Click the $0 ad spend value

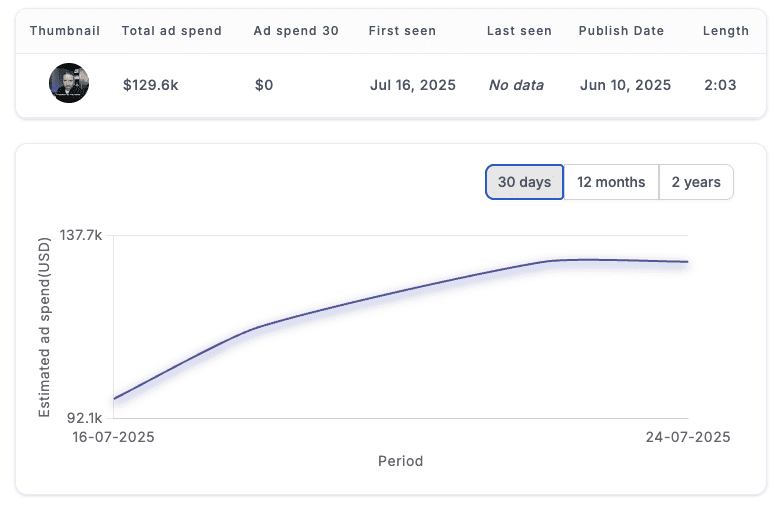coord(264,85)
